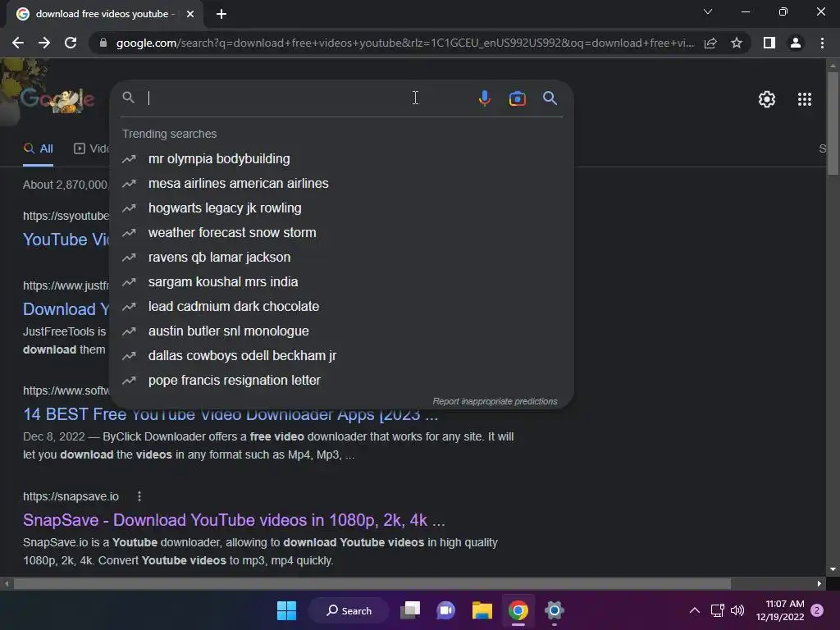
Task: Choose suggestion sargam koushal mrs india
Action: [x=341, y=282]
